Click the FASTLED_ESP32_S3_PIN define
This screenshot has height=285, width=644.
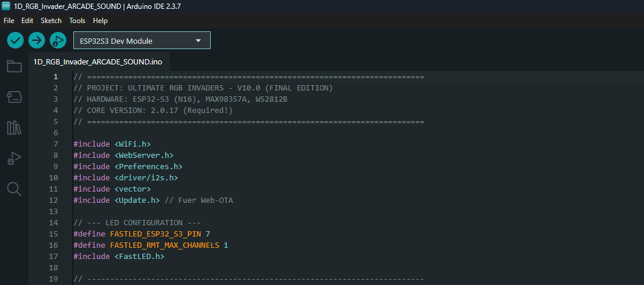pos(141,234)
